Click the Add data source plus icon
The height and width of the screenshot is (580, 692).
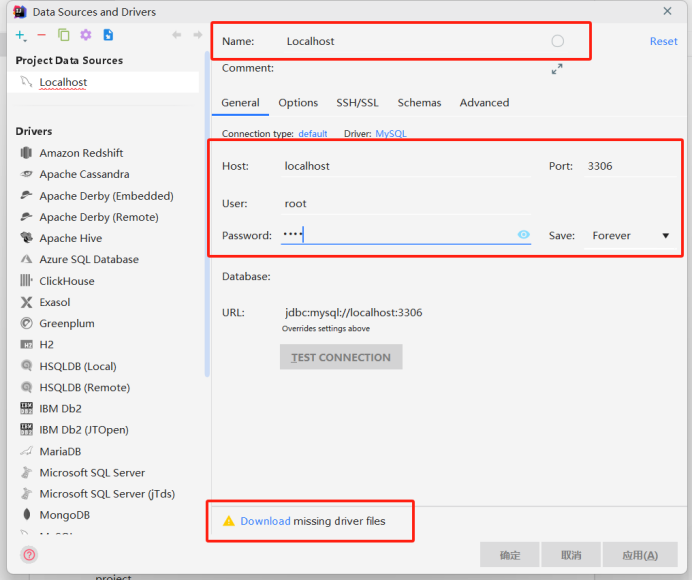(20, 35)
